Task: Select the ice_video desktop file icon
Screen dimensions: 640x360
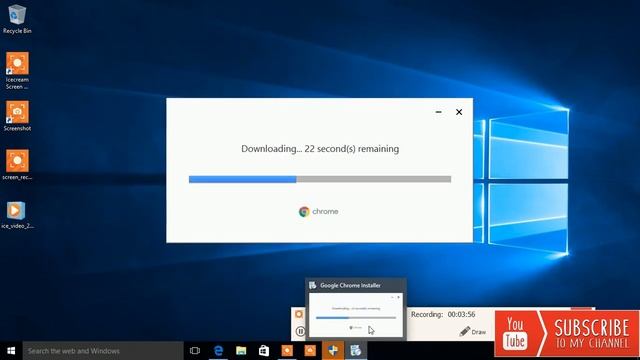Action: point(17,215)
